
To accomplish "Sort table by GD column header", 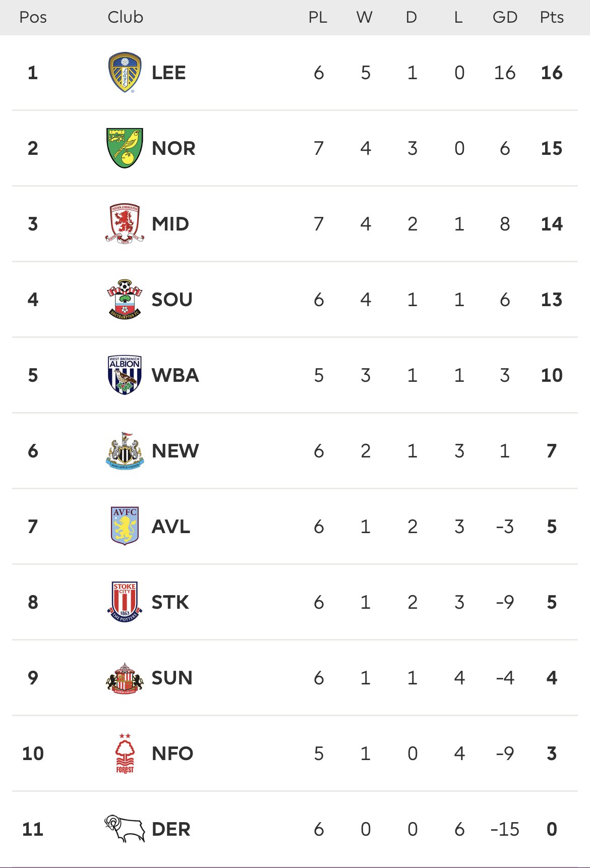I will point(505,17).
